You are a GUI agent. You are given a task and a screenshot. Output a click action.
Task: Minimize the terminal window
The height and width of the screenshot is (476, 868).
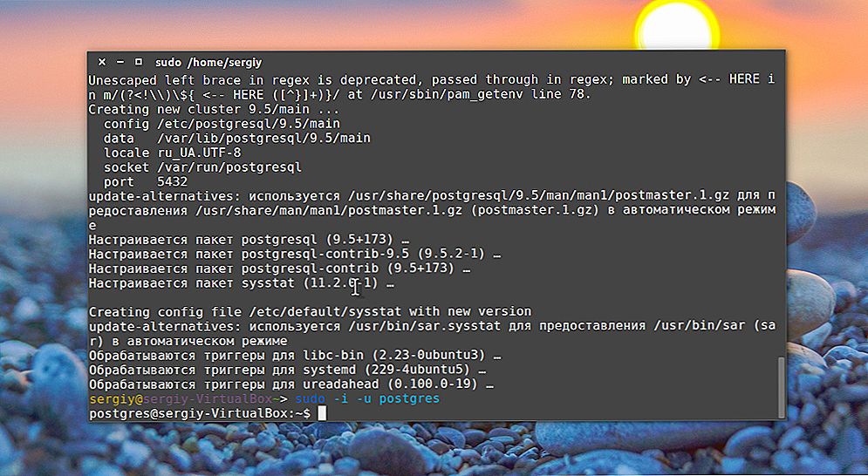coord(120,62)
